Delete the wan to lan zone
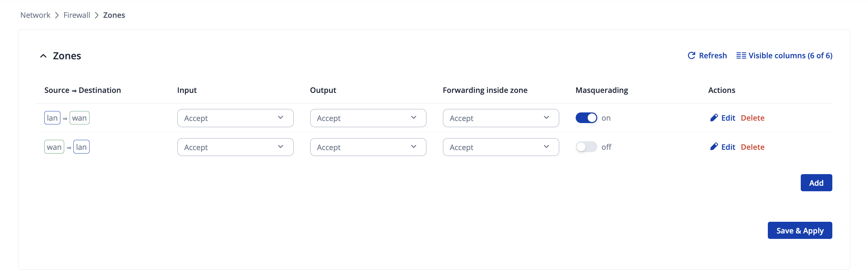Viewport: 868px width, 279px height. coord(752,147)
